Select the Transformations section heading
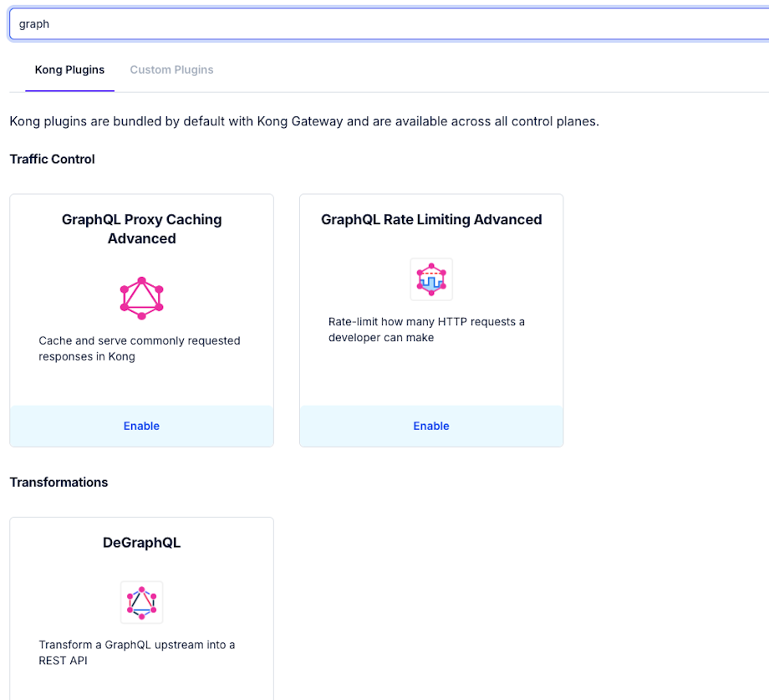This screenshot has width=769, height=700. (x=59, y=482)
